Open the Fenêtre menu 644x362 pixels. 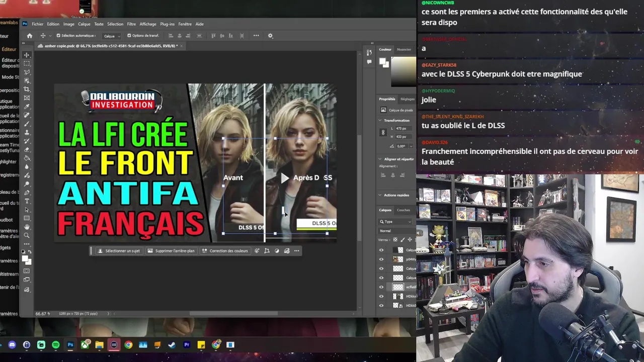click(x=185, y=24)
